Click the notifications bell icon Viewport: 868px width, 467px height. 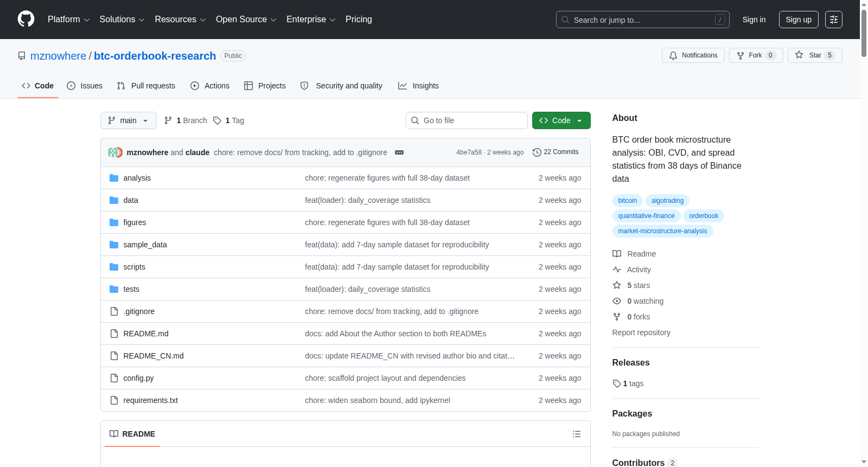point(673,55)
